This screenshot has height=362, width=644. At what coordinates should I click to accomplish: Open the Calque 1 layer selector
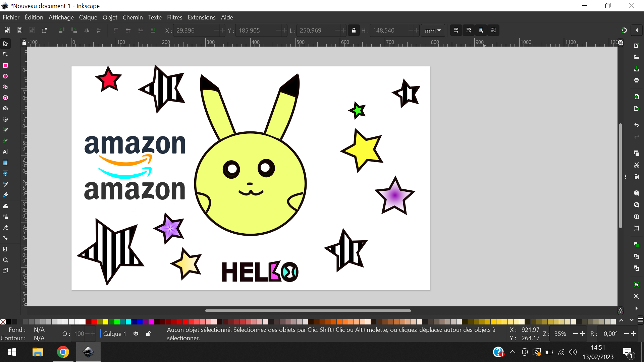click(x=115, y=334)
